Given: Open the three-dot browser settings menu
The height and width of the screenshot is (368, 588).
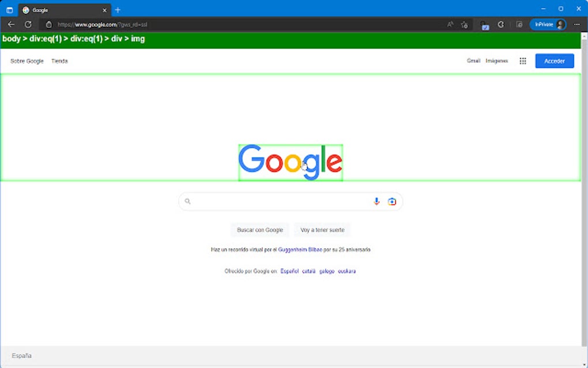Looking at the screenshot, I should click(577, 24).
